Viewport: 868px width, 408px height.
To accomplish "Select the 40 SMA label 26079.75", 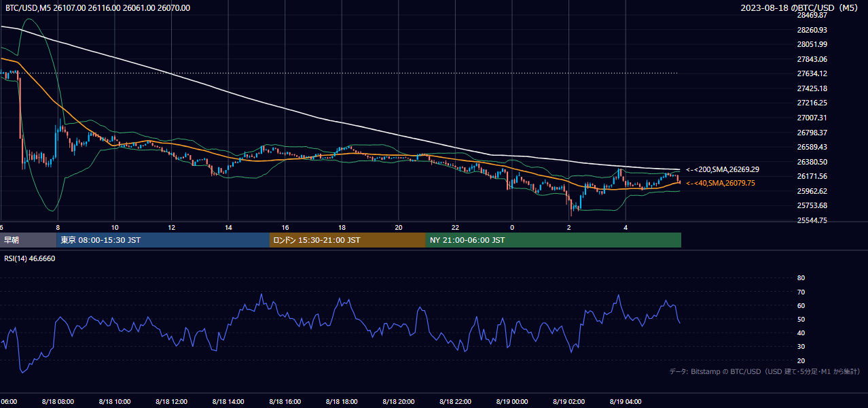I will [720, 183].
